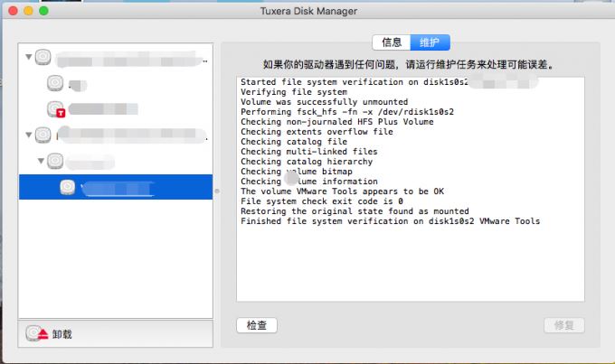Select the nested partition disk icon
615x364 pixels.
click(x=55, y=162)
